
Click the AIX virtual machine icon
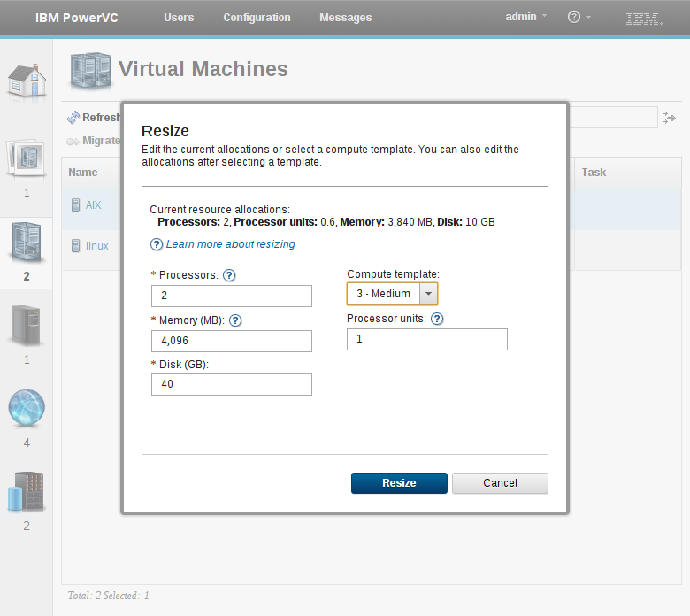[76, 204]
